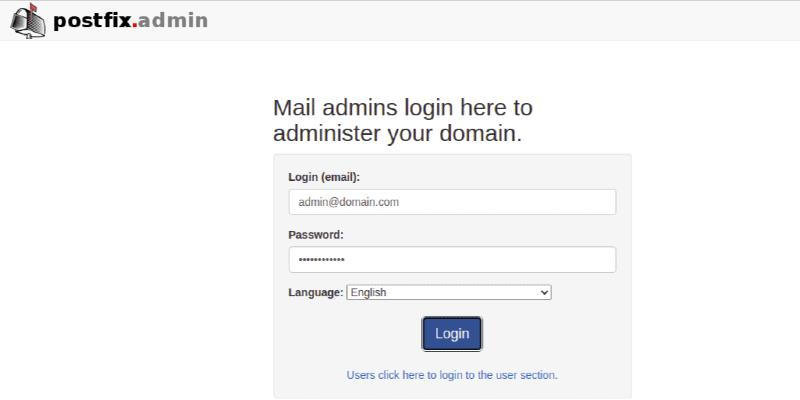Viewport: 800px width, 400px height.
Task: Select the "English" text in the language selector
Action: tap(369, 292)
